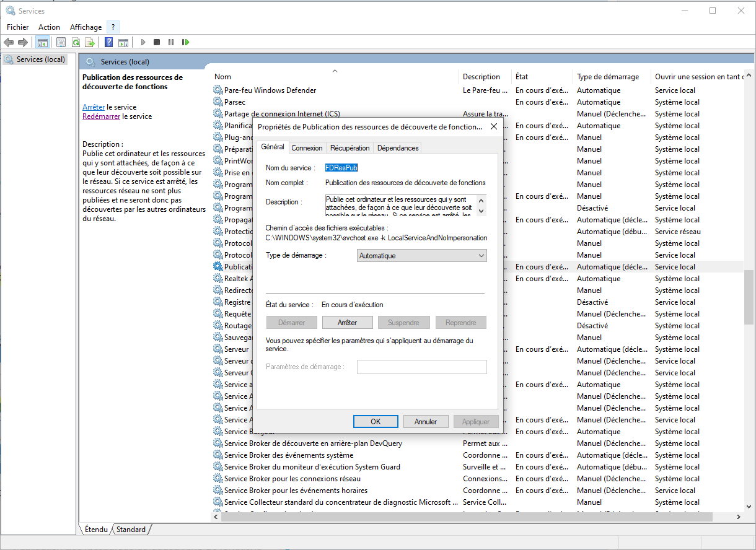Screen dimensions: 756x550
Task: Click the Démarrer button in dialog
Action: [291, 323]
